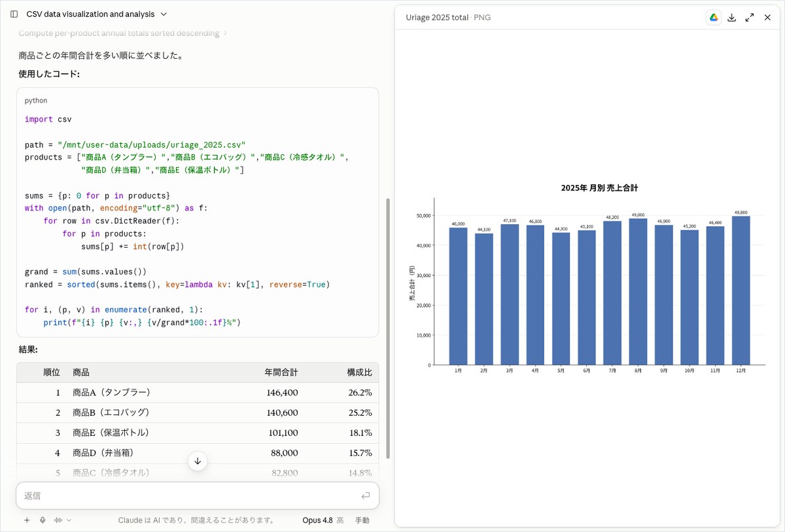Screen dimensions: 785x532
Task: Click the 15.7% ratio cell
Action: (361, 453)
